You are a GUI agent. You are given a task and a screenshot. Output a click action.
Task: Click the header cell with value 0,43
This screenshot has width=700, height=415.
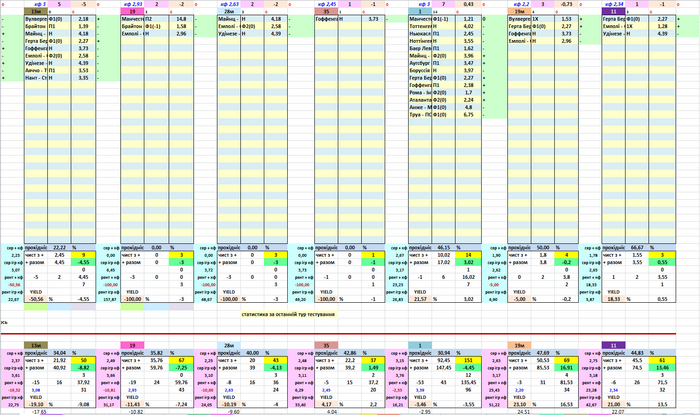pyautogui.click(x=468, y=4)
